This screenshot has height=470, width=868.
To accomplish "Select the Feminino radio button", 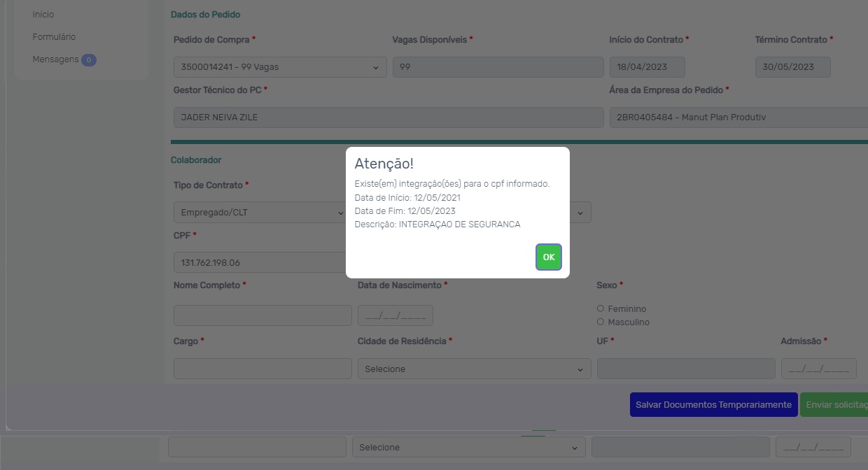I will [x=601, y=308].
